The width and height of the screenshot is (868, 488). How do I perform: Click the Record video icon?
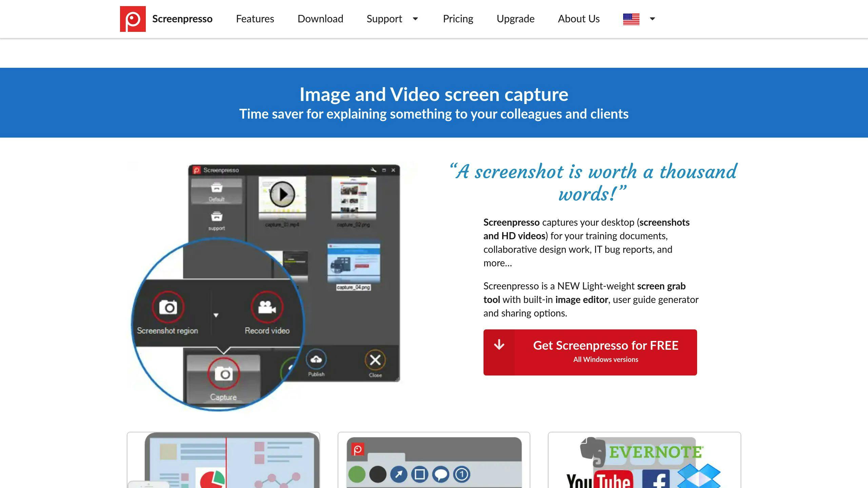267,306
